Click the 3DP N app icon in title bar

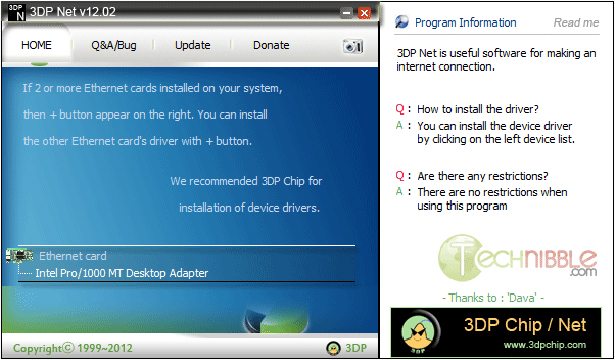tap(17, 12)
